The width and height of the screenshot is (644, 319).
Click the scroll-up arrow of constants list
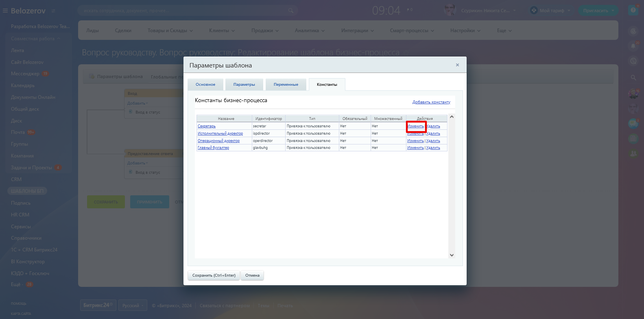(452, 117)
